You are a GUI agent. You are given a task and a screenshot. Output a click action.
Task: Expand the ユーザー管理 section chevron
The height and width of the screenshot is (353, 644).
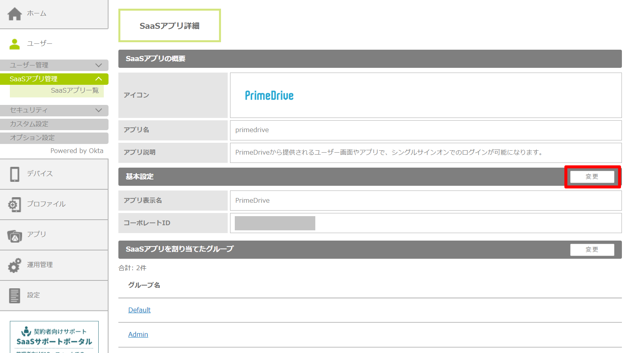[99, 65]
